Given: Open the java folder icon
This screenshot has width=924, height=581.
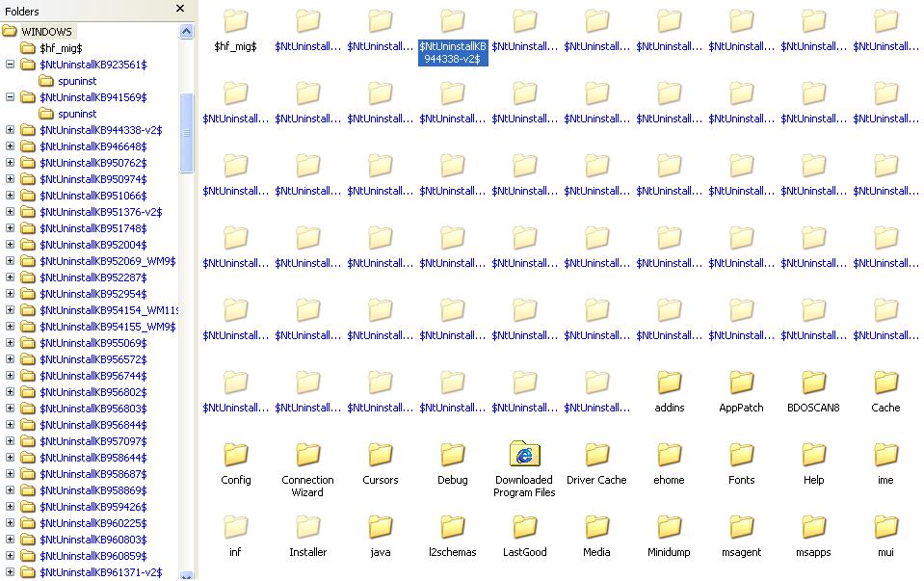Looking at the screenshot, I should click(380, 527).
